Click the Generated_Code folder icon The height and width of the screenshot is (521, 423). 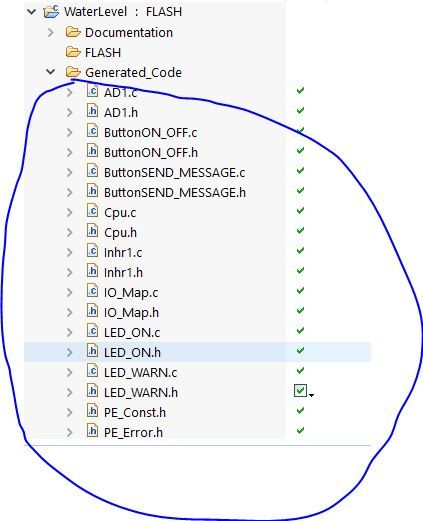click(x=73, y=72)
